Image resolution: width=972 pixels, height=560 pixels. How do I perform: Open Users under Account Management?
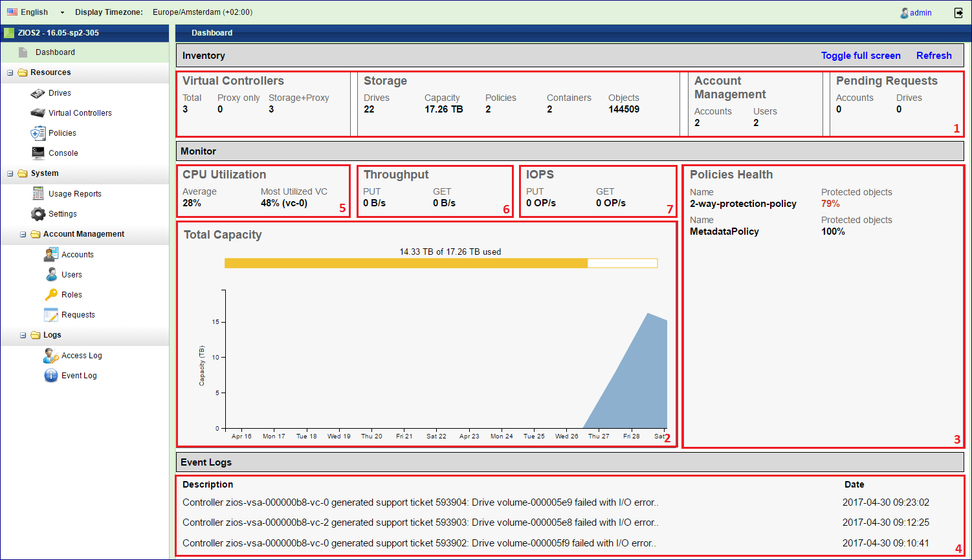(x=72, y=275)
